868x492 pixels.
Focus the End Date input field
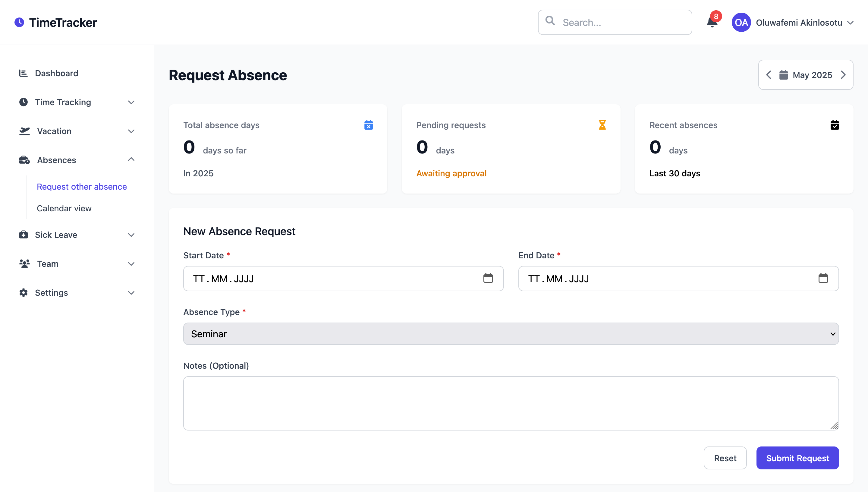678,279
